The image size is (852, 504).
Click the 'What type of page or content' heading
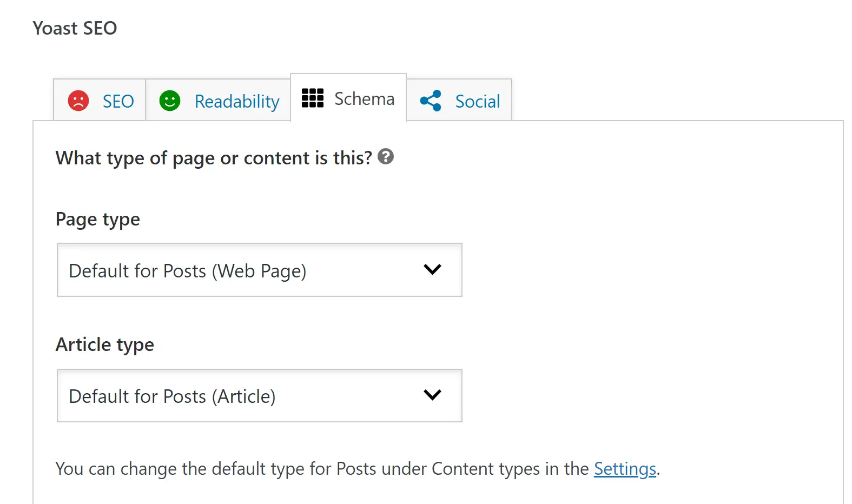(214, 158)
